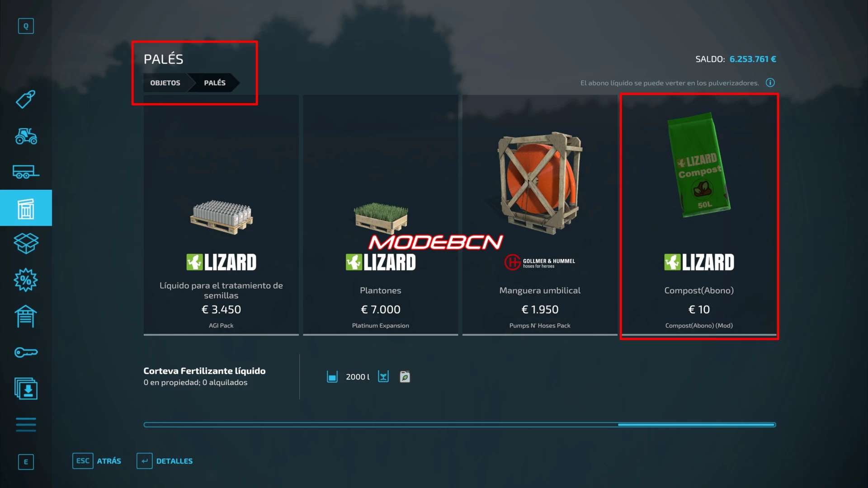Open the downloads mods icon in sidebar
868x488 pixels.
[26, 389]
